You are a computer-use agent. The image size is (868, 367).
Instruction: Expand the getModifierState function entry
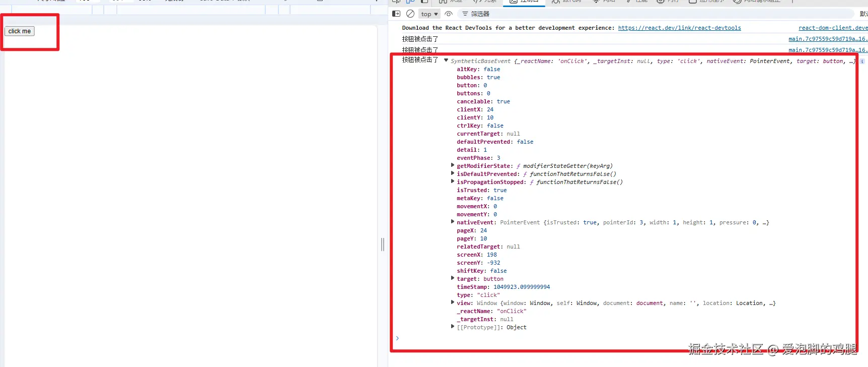point(453,165)
